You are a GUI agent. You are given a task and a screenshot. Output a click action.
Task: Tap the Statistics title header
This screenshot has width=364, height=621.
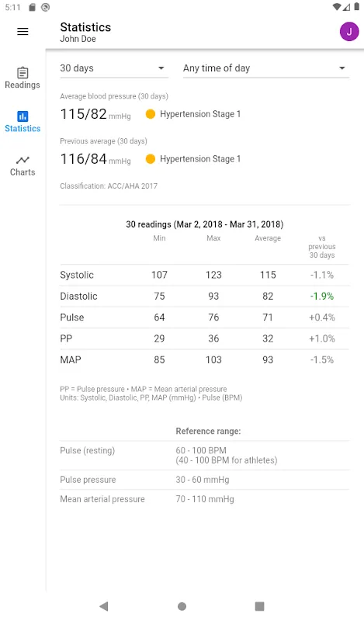coord(85,27)
